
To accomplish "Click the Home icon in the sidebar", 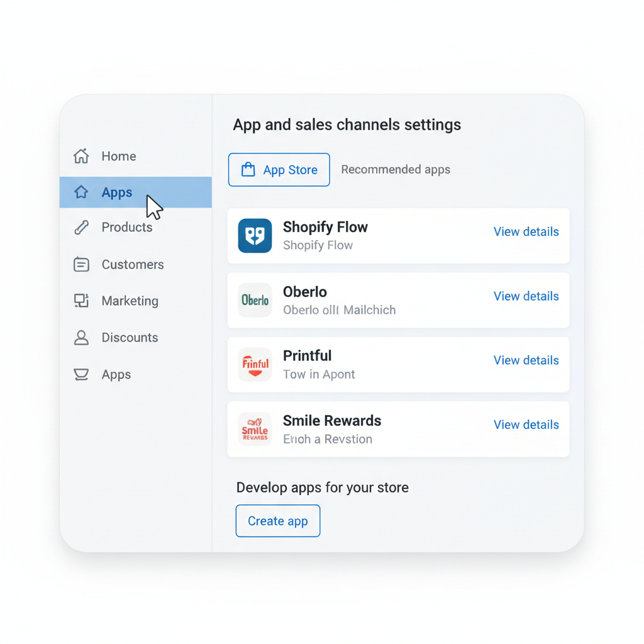I will [x=81, y=156].
